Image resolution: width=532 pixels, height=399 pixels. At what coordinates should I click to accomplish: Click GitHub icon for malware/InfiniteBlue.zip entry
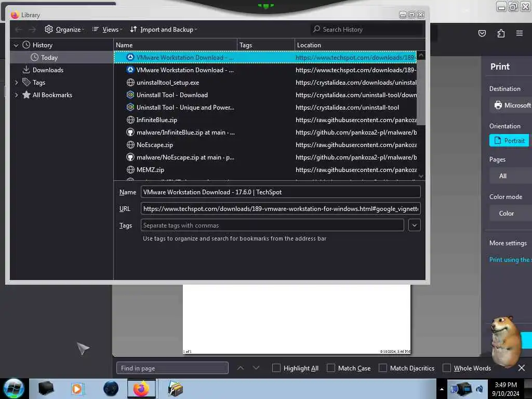130,132
